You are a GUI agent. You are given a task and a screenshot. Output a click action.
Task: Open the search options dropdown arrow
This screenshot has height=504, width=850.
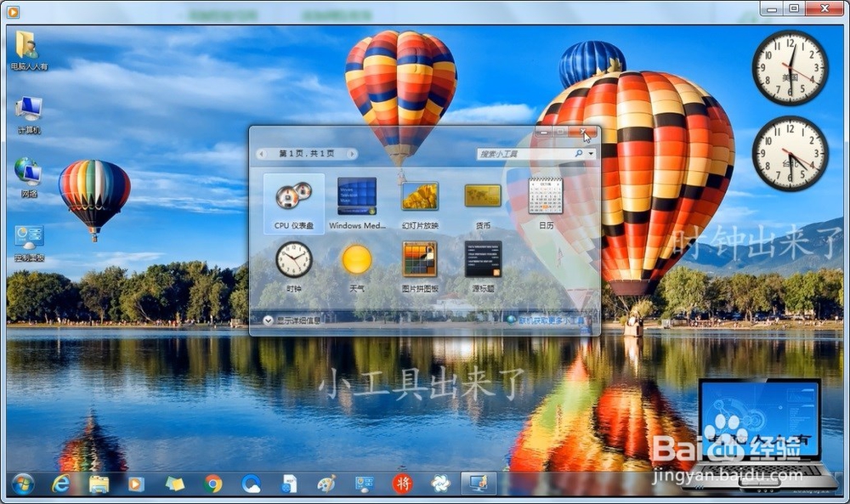coord(591,154)
